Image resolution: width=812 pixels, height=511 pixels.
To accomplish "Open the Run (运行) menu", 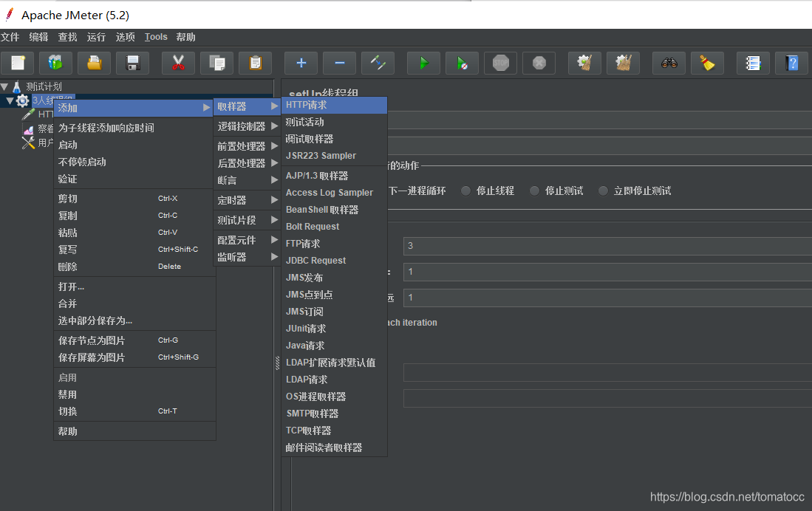I will (96, 37).
